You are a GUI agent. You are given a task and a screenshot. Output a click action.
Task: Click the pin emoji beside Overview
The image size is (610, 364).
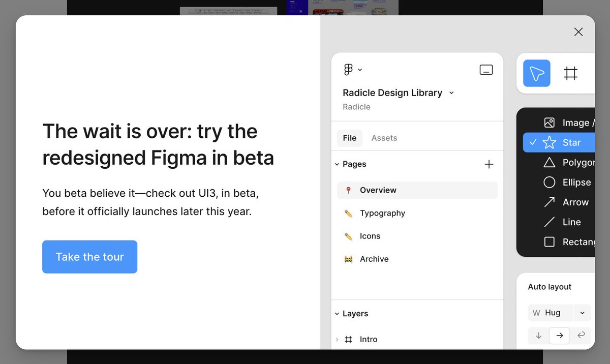(348, 190)
